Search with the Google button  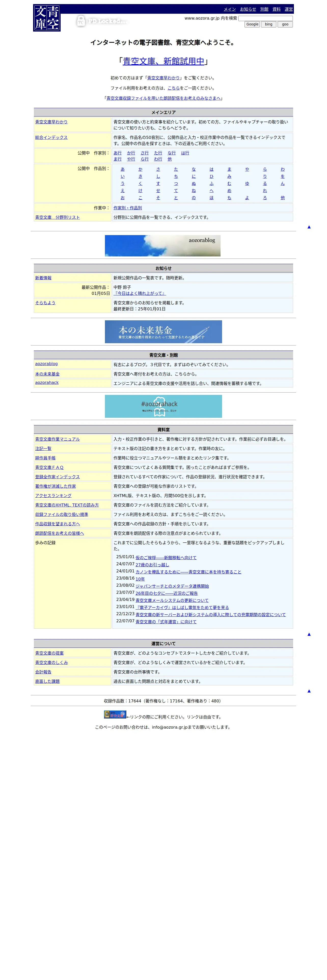click(x=252, y=24)
